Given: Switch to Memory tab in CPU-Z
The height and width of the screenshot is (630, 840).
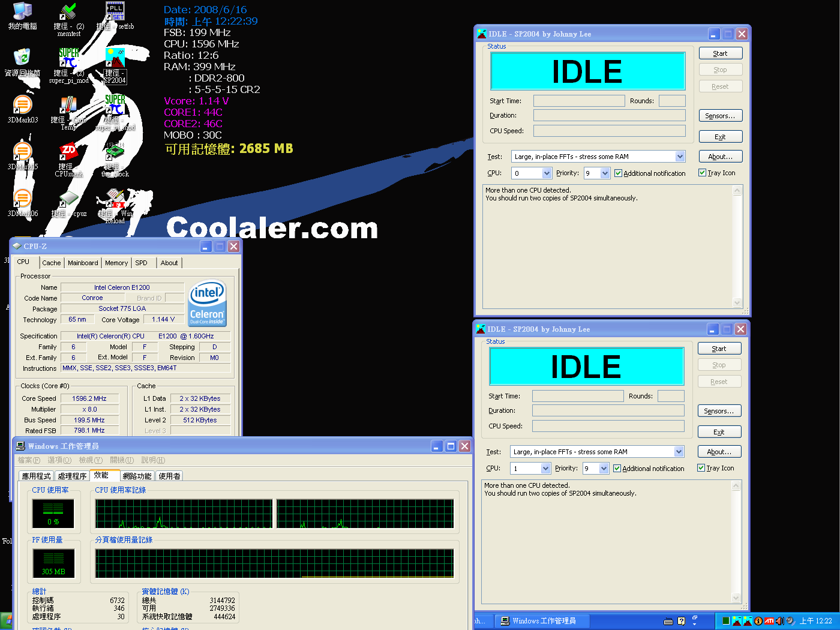Looking at the screenshot, I should point(116,263).
